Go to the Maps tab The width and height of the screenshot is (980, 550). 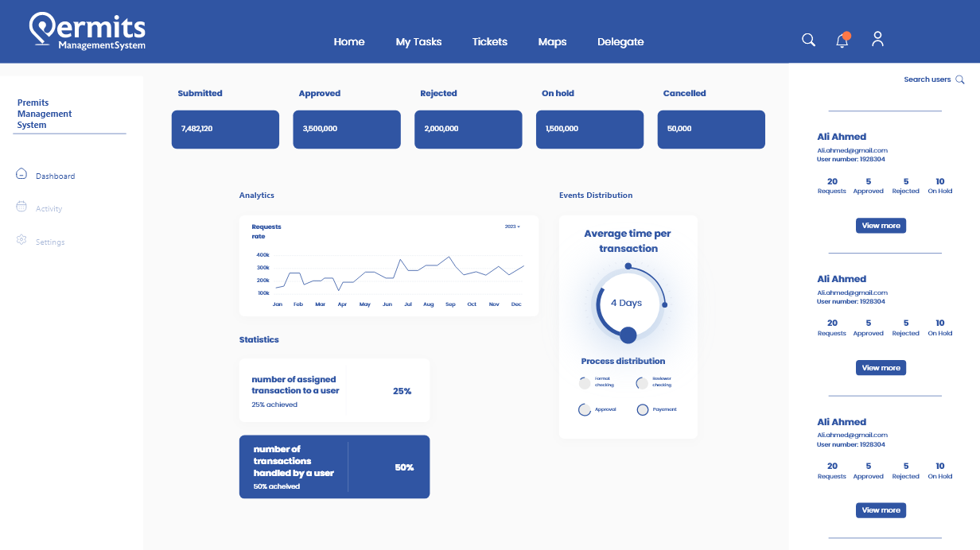pos(552,42)
